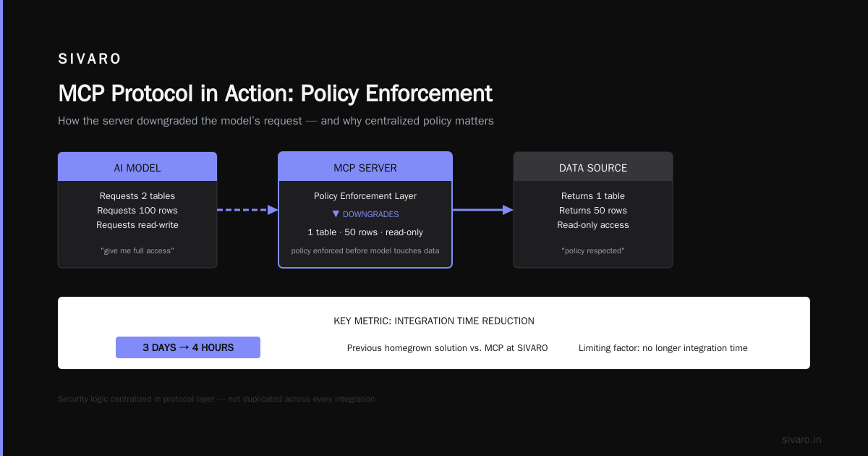Click the security logic footnote

point(216,399)
